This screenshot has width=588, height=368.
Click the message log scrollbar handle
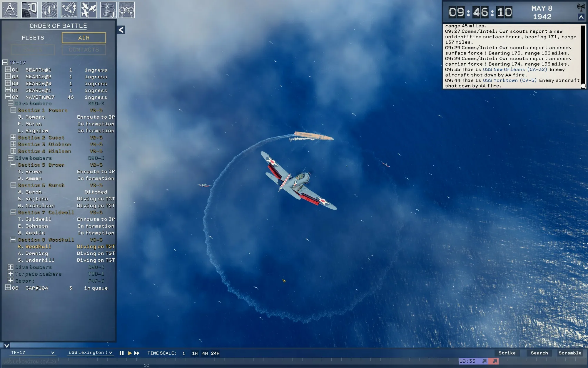point(583,86)
